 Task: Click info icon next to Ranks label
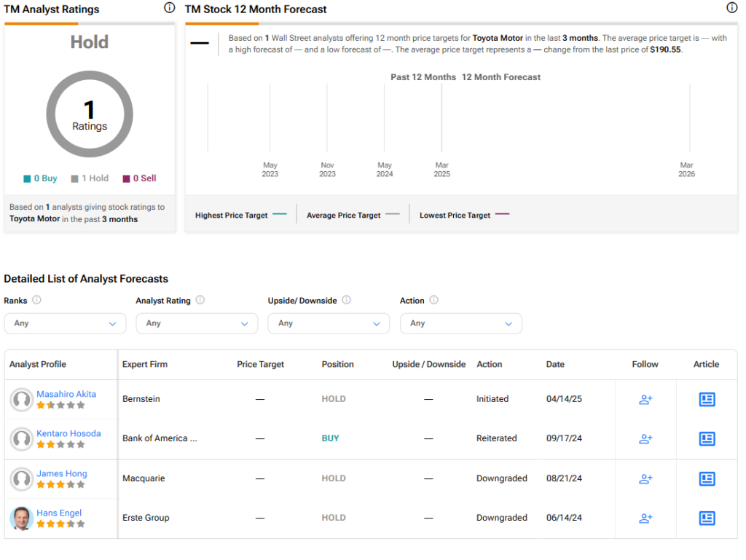[36, 300]
